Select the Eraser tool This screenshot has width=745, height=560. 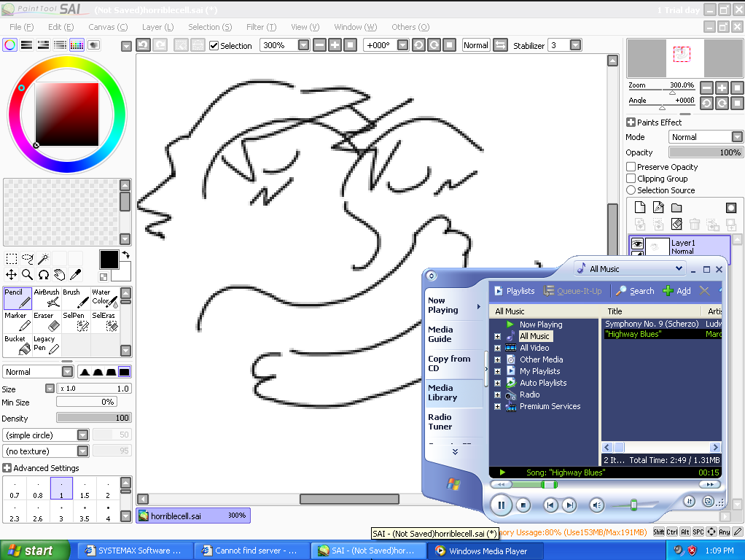(47, 322)
